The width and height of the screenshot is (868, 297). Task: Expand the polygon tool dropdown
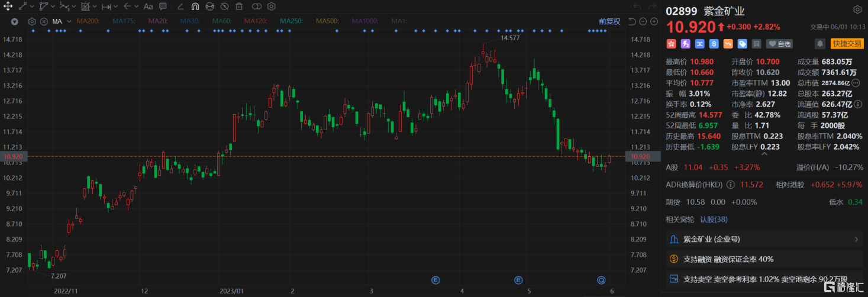click(x=53, y=7)
